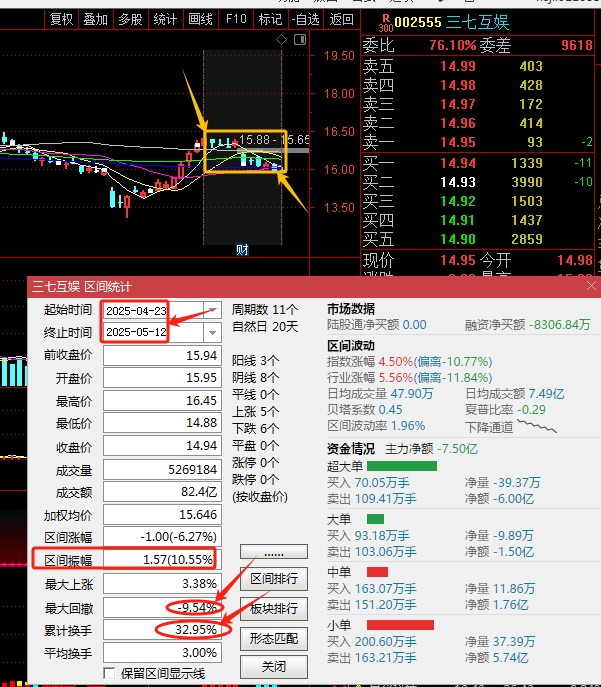This screenshot has width=601, height=687.
Task: Click the 统计 toolbar item
Action: [x=165, y=19]
